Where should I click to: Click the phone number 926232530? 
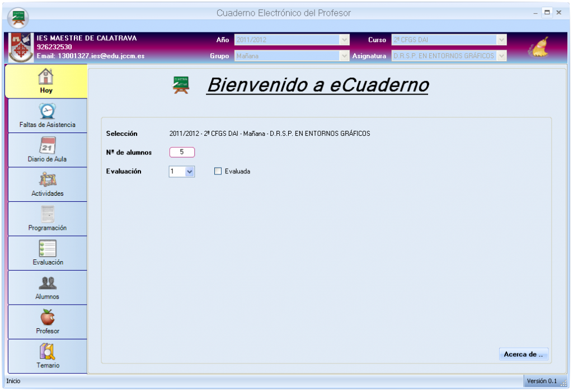[54, 47]
